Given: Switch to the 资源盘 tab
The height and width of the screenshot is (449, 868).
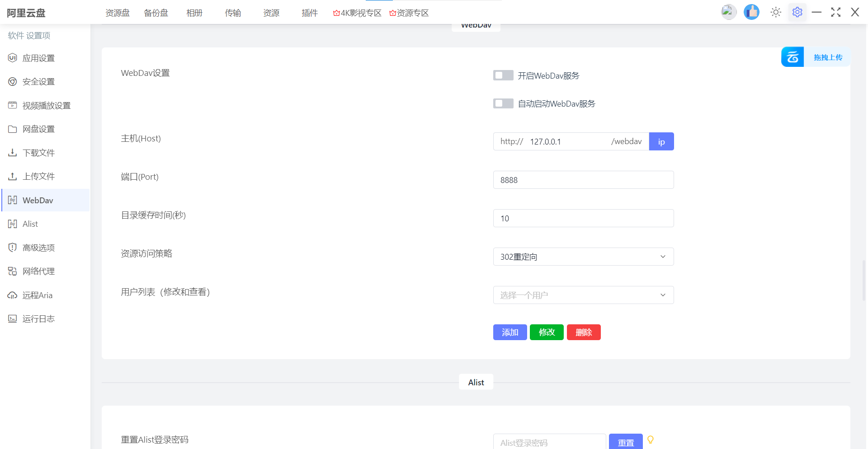Looking at the screenshot, I should pos(118,13).
